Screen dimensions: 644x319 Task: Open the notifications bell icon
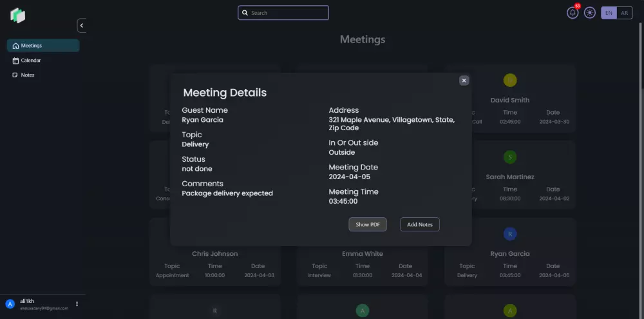pyautogui.click(x=573, y=13)
